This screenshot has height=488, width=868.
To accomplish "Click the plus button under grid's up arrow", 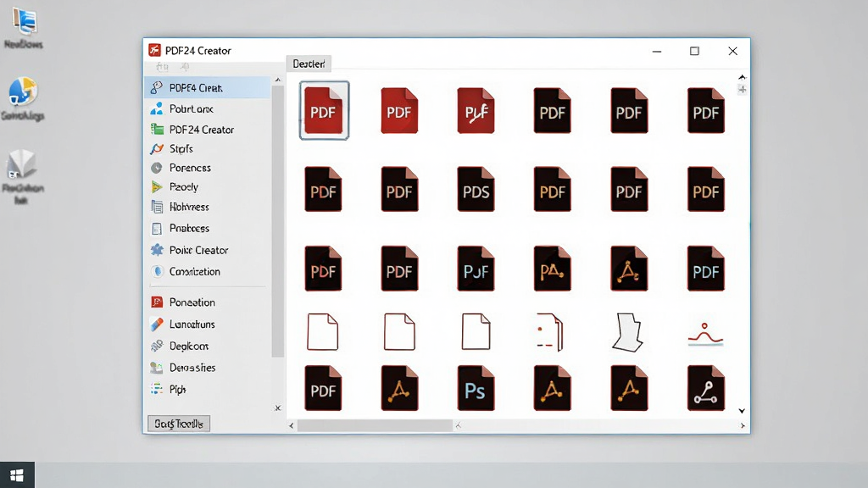I will click(x=742, y=89).
